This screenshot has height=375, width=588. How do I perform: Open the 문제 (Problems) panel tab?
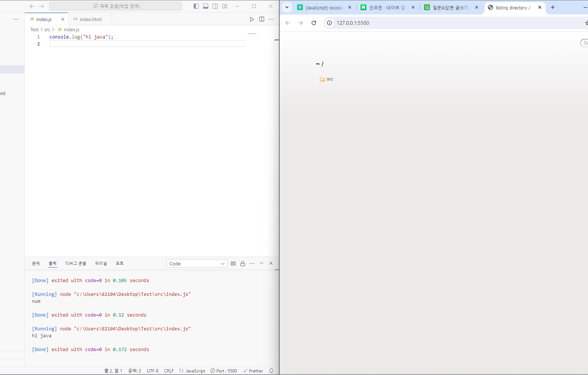click(36, 264)
